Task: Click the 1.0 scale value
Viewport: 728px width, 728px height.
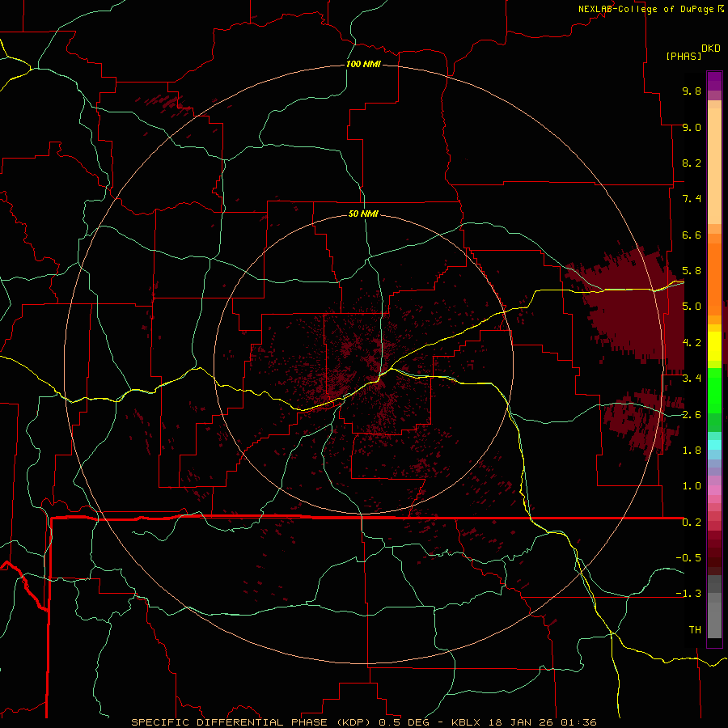Action: point(692,486)
